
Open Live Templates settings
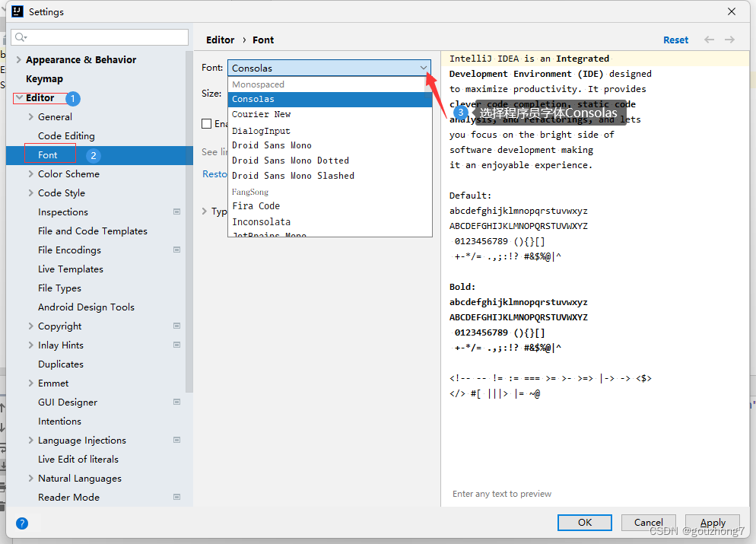pos(71,269)
